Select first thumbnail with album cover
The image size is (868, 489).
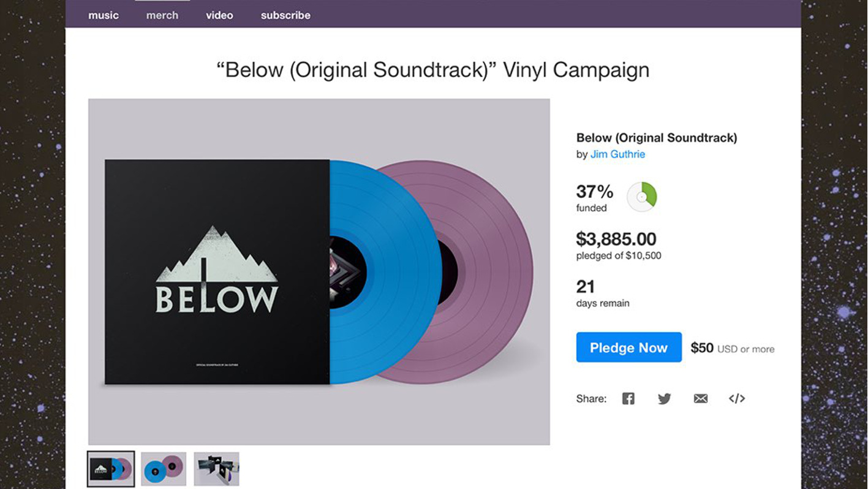click(x=111, y=469)
